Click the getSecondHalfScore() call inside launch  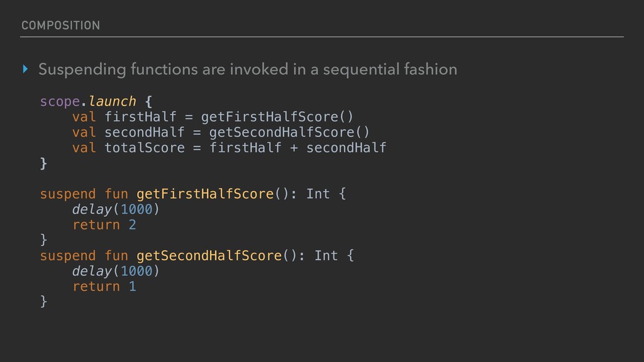pyautogui.click(x=289, y=132)
